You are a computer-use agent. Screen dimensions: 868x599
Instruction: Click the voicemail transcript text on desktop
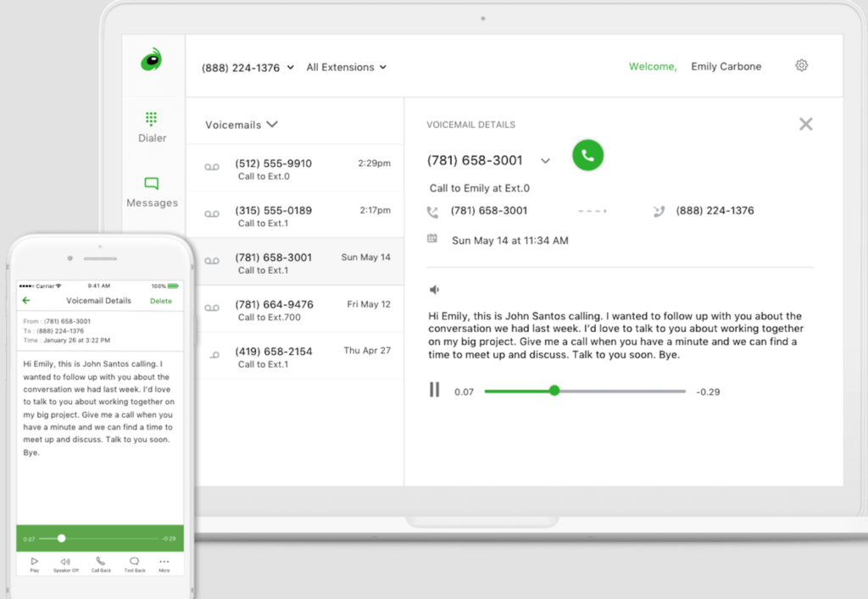[x=615, y=336]
